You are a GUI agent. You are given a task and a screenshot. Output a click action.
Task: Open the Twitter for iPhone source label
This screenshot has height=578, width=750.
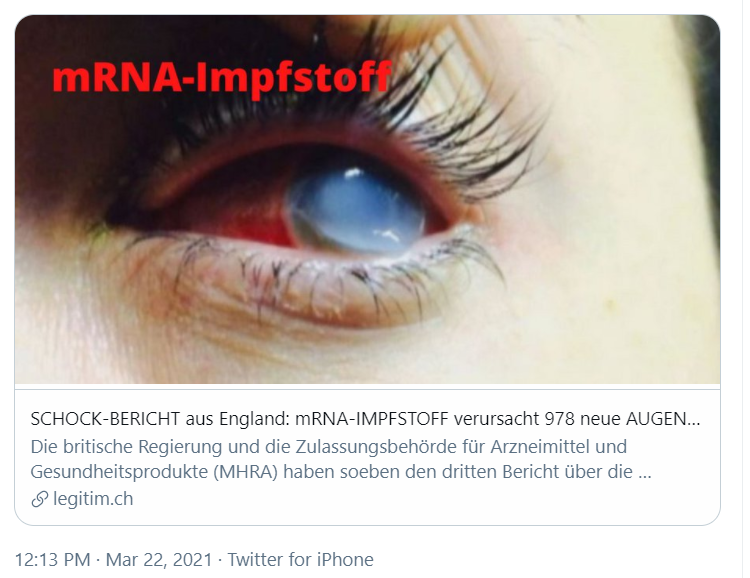tap(300, 559)
